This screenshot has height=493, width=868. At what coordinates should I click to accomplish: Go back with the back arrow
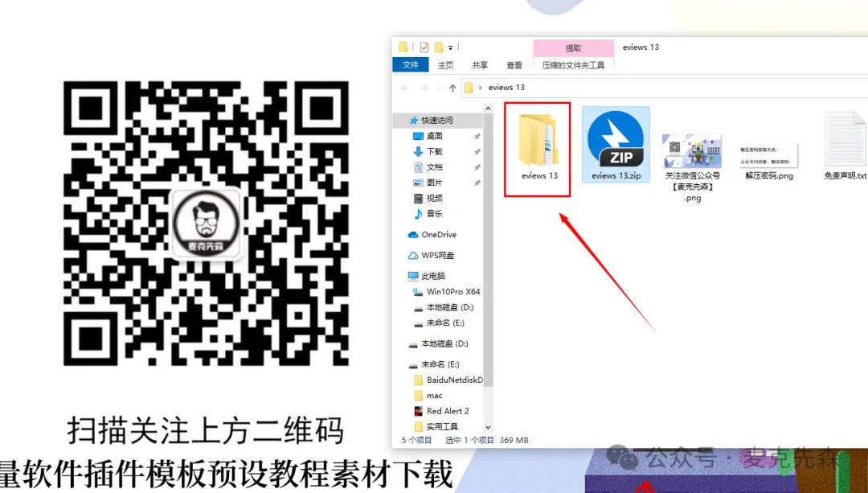tap(404, 88)
